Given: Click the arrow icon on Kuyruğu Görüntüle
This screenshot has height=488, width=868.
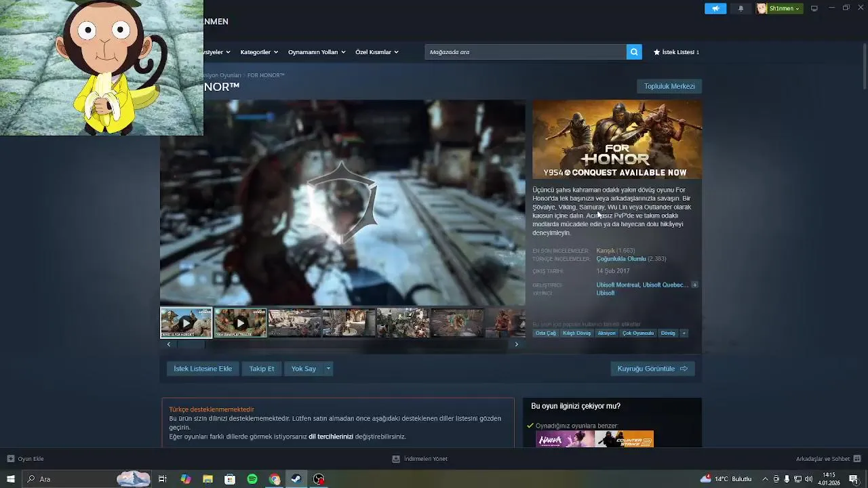Looking at the screenshot, I should click(x=684, y=369).
